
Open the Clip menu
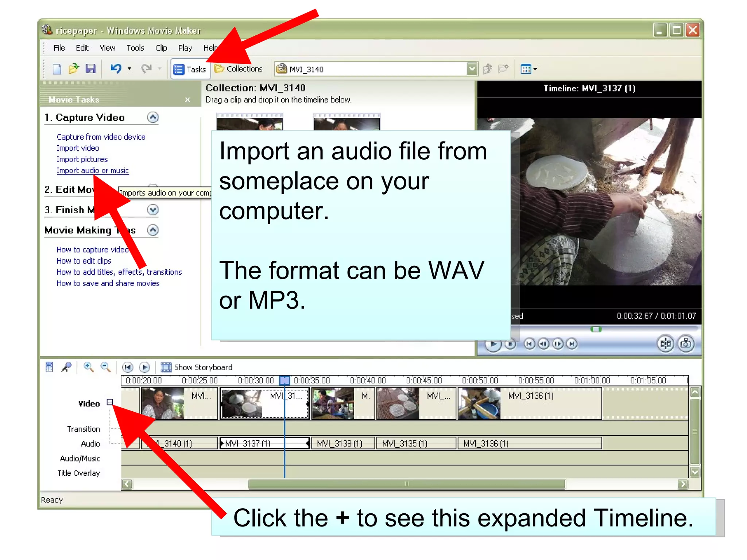(161, 48)
